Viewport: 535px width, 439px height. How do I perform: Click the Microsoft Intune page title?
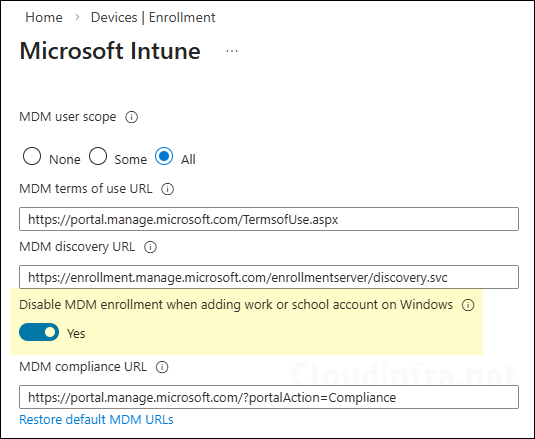click(x=110, y=51)
